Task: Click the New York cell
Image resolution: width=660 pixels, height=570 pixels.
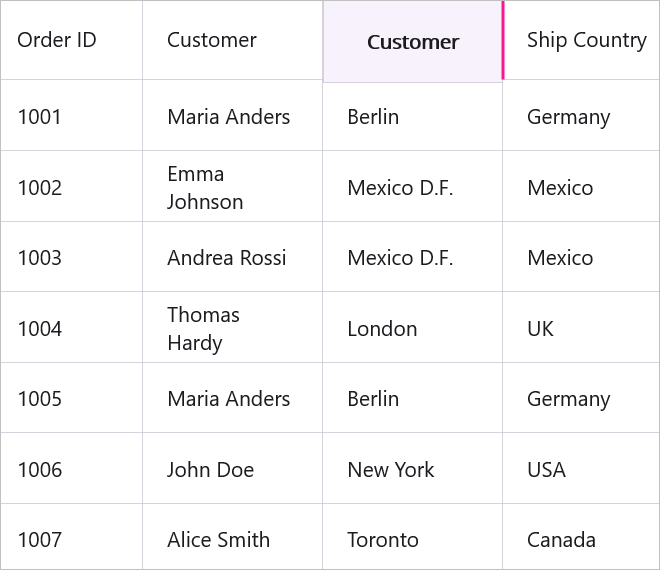Action: (x=412, y=469)
